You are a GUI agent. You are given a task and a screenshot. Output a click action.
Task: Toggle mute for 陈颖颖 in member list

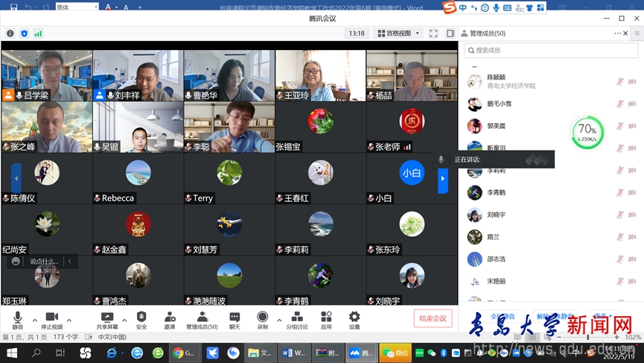tap(619, 82)
